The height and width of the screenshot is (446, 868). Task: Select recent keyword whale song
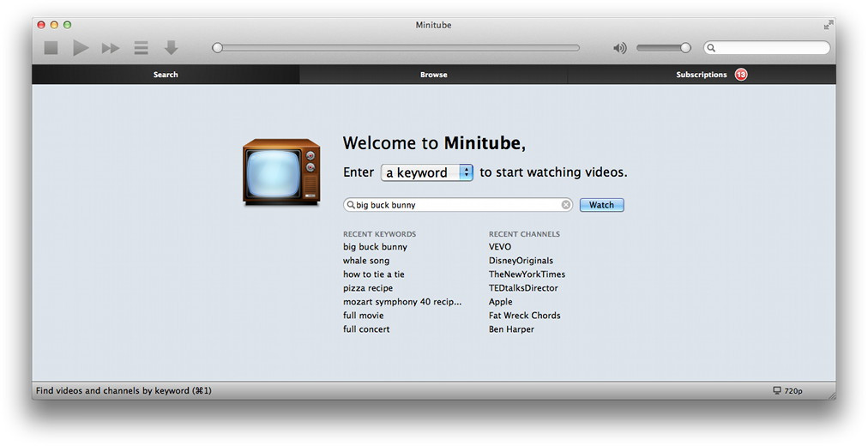(x=366, y=261)
